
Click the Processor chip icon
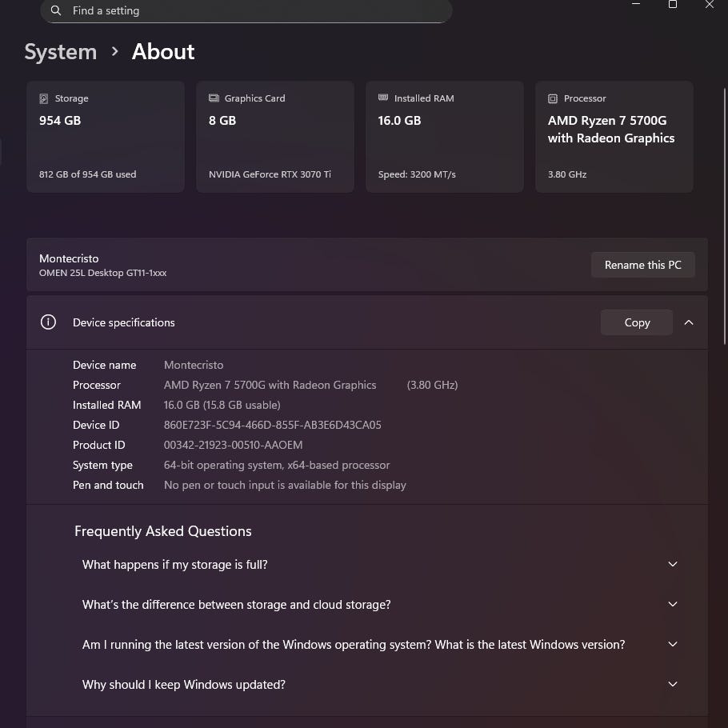point(553,98)
